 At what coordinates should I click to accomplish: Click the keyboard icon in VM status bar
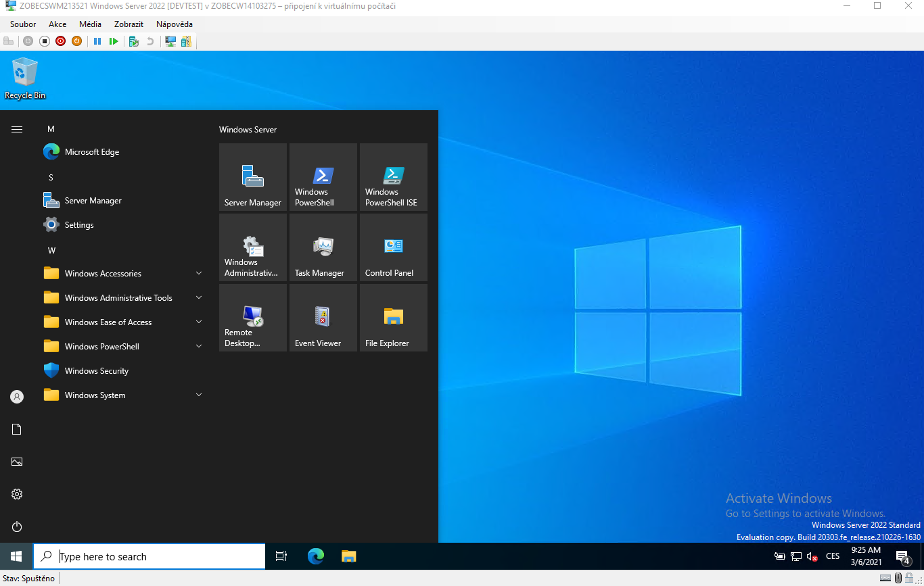(x=885, y=578)
